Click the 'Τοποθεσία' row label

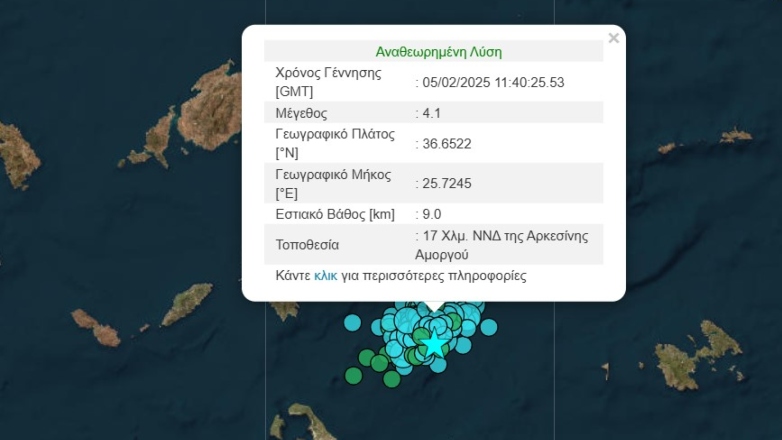307,244
